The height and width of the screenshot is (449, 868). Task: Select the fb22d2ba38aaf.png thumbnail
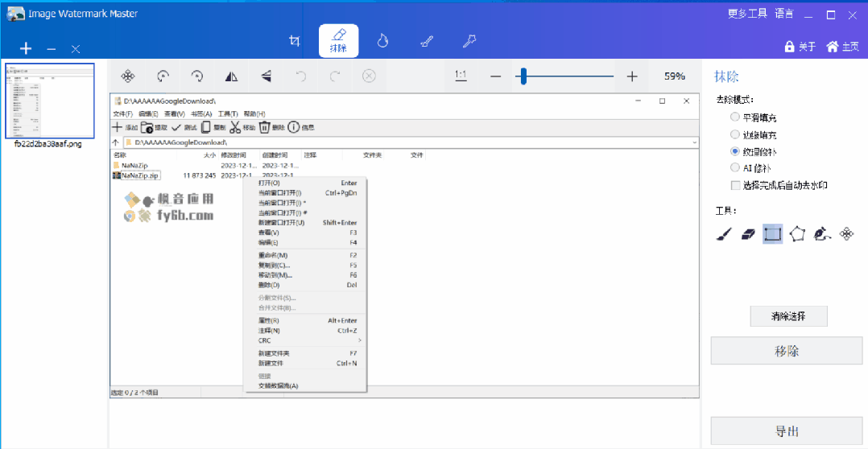point(50,100)
